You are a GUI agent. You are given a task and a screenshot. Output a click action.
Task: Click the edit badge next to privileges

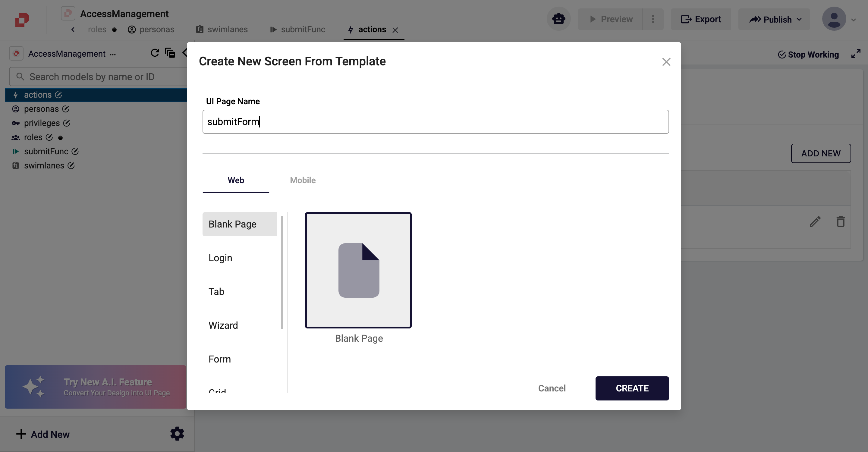pyautogui.click(x=67, y=123)
